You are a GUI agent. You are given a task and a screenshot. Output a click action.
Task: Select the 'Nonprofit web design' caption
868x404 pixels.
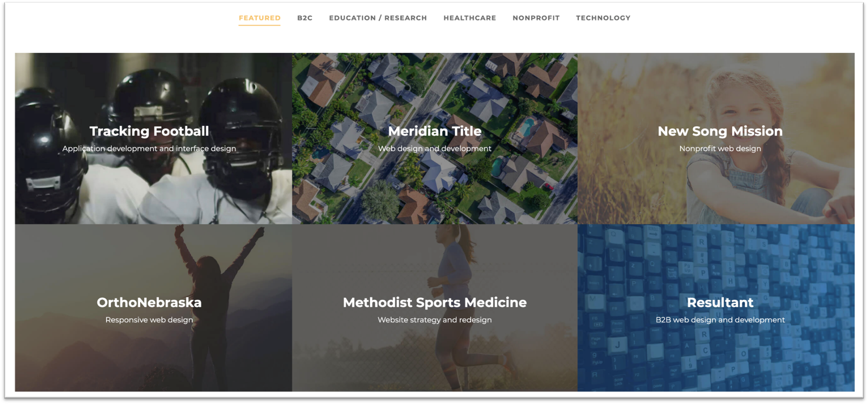click(720, 148)
